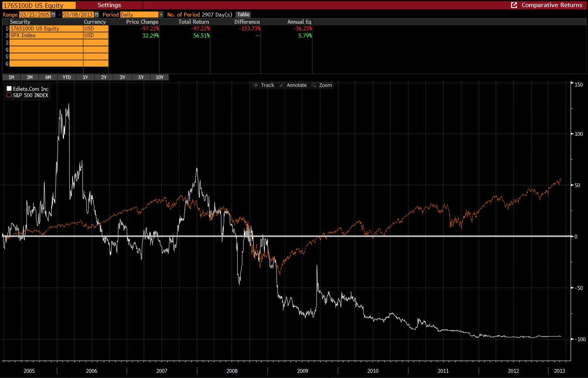Select the YTD range tab

click(x=67, y=77)
